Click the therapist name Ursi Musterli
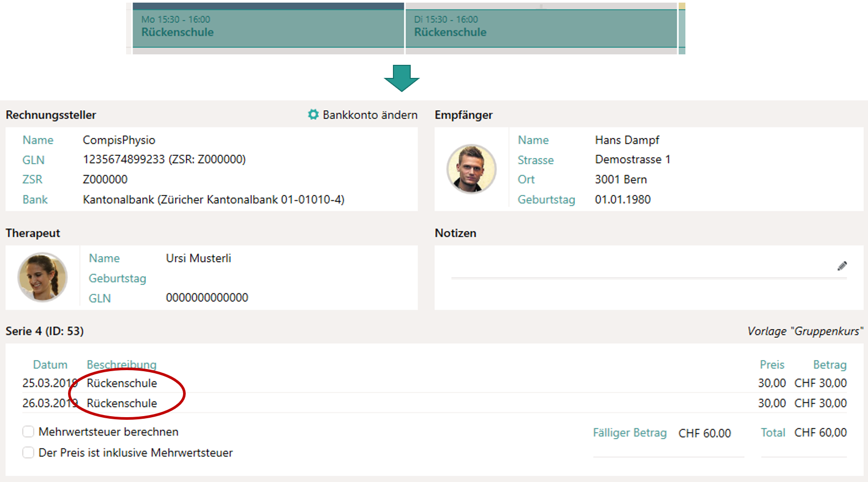 (x=198, y=258)
